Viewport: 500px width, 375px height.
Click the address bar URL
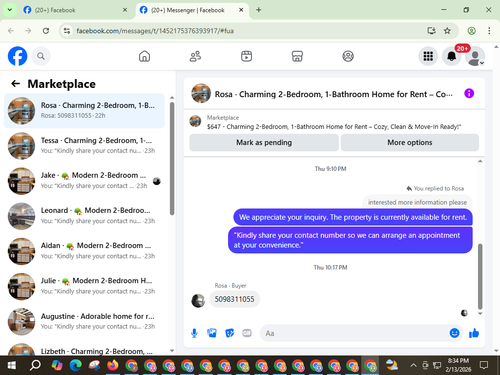click(155, 31)
